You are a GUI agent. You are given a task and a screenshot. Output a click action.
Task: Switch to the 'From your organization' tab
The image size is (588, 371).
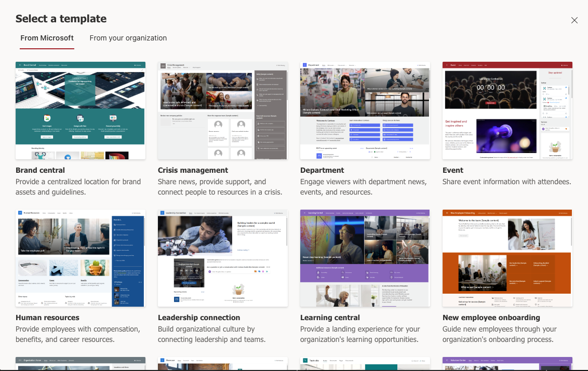(128, 38)
